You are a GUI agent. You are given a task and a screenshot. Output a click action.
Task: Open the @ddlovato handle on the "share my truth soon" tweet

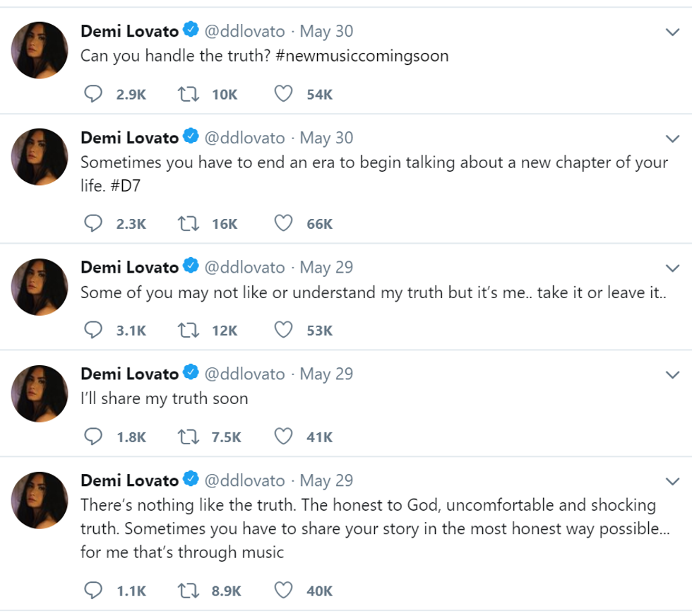(x=244, y=374)
